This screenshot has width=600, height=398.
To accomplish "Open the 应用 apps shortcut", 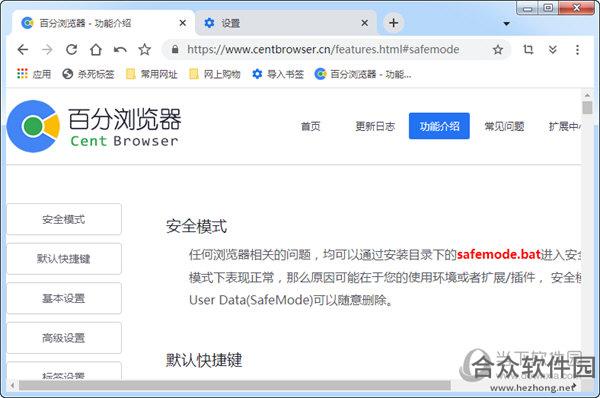I will pos(34,74).
